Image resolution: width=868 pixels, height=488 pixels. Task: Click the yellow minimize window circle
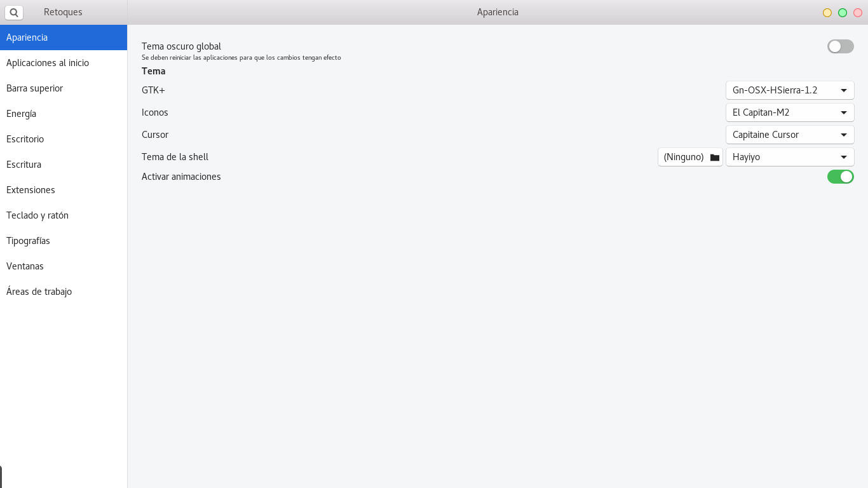pyautogui.click(x=827, y=13)
